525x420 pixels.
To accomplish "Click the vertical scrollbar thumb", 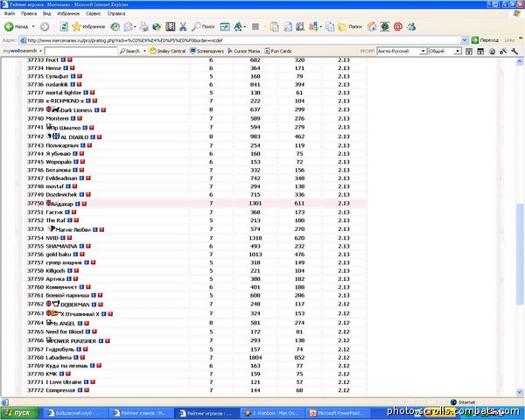I will click(x=519, y=254).
